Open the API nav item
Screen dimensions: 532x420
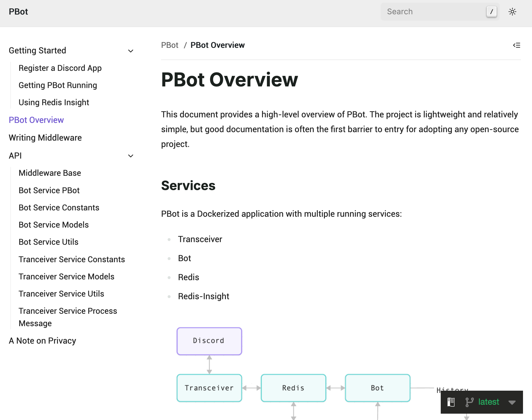tap(15, 156)
